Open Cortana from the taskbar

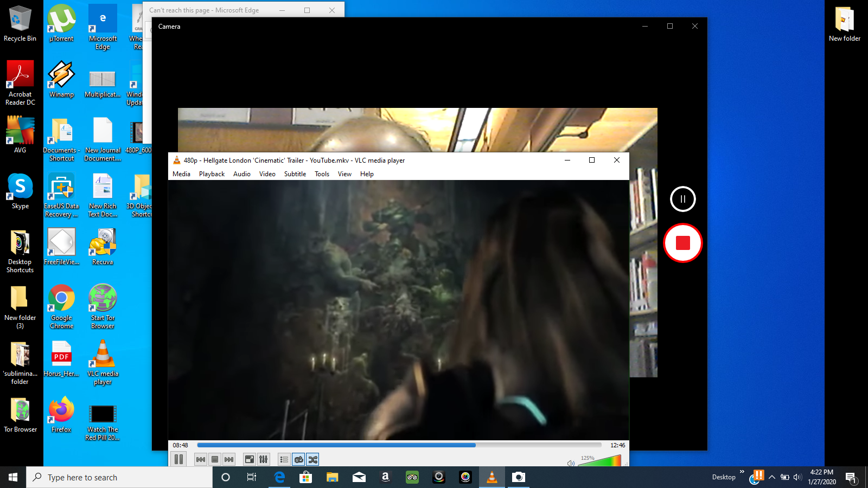pyautogui.click(x=226, y=477)
